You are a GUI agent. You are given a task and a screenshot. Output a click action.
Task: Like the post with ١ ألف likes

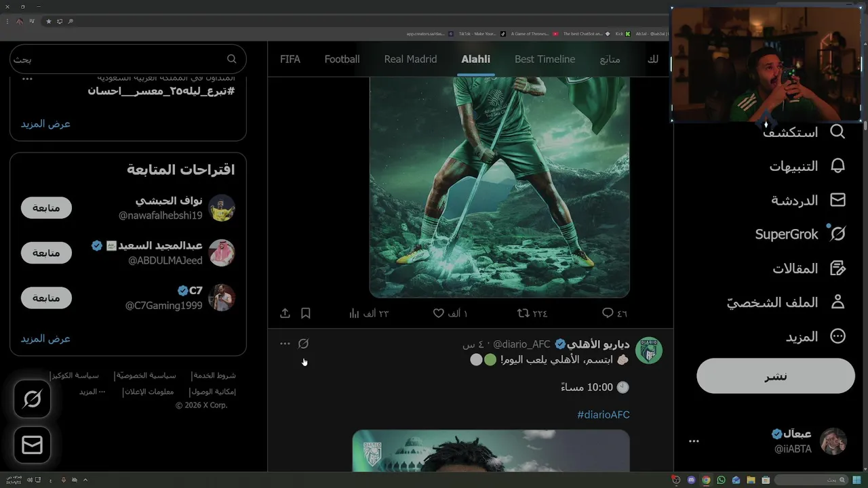click(x=439, y=313)
